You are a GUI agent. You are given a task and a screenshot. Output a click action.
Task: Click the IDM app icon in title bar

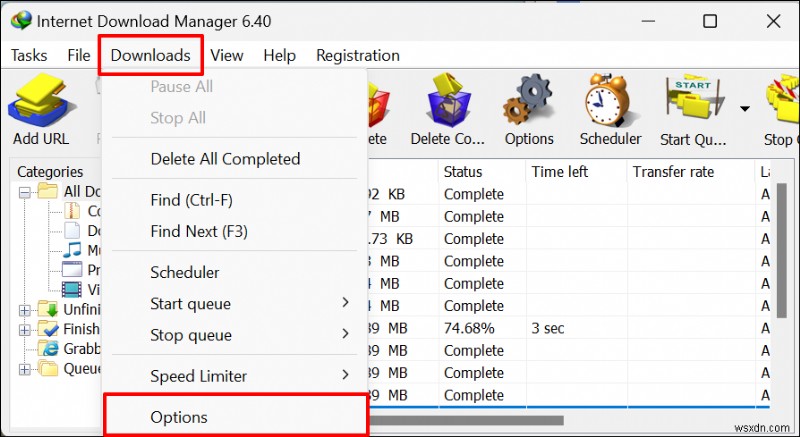[21, 21]
